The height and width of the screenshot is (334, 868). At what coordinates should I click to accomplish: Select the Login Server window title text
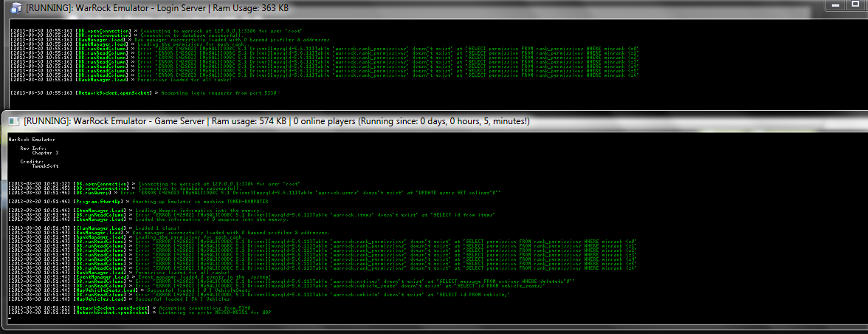[x=156, y=8]
